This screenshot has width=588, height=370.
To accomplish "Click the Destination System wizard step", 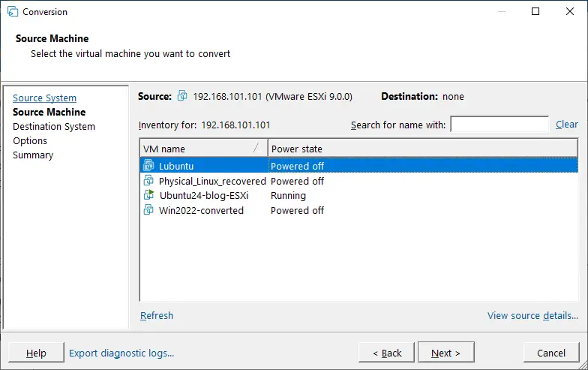I will click(54, 126).
